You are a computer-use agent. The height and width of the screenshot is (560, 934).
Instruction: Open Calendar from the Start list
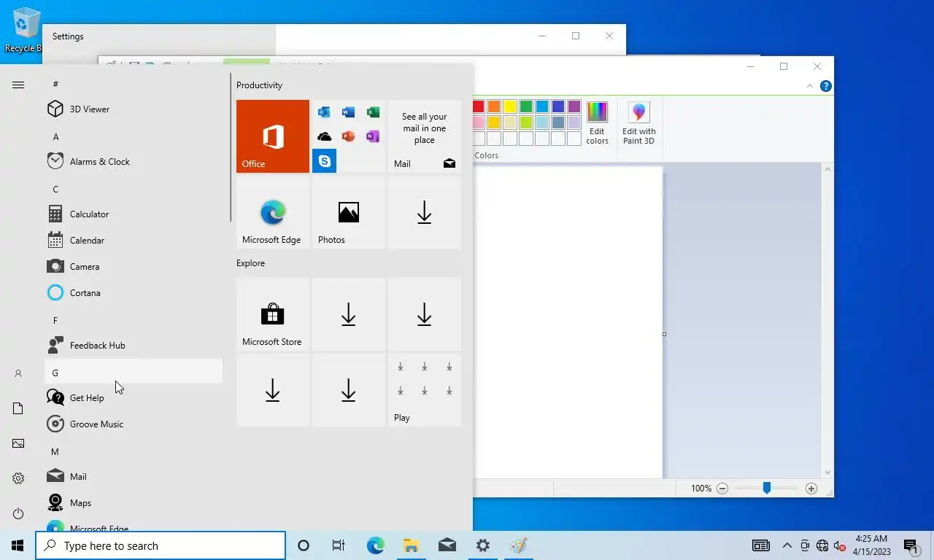[x=134, y=241]
